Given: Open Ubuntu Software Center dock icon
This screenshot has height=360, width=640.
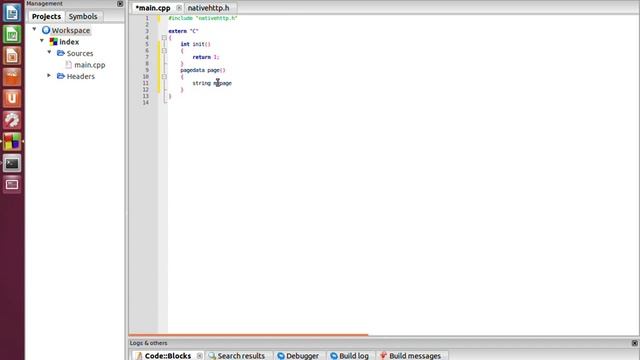Looking at the screenshot, I should point(12,77).
